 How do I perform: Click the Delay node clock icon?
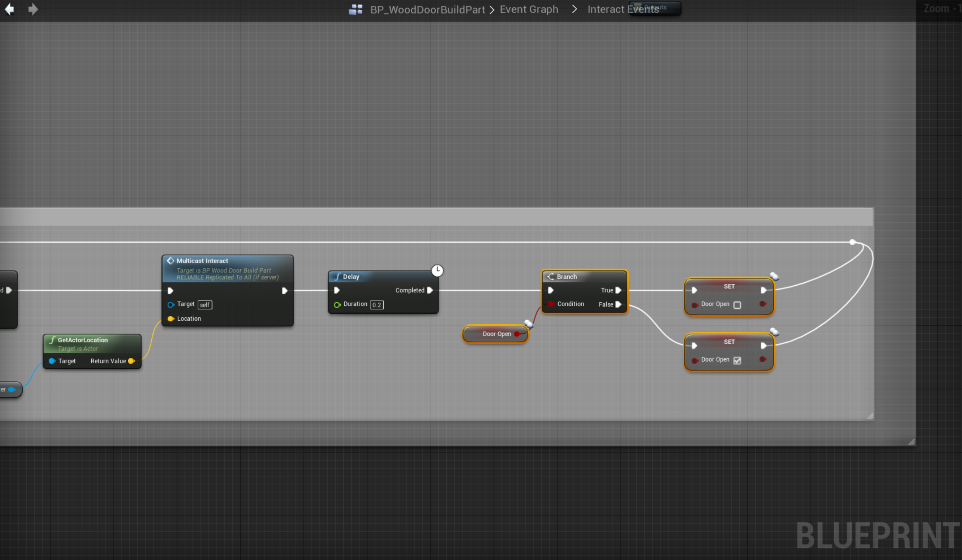coord(437,271)
